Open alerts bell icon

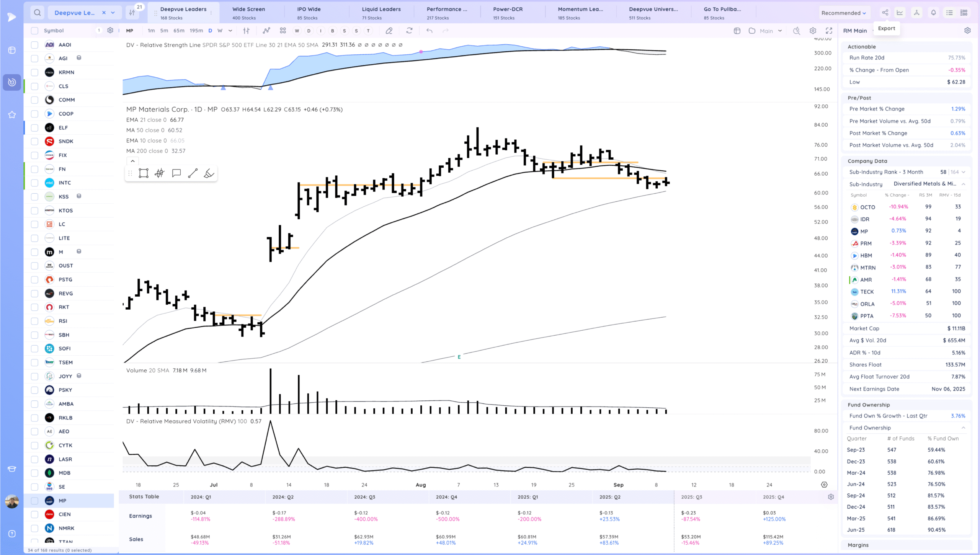(933, 13)
